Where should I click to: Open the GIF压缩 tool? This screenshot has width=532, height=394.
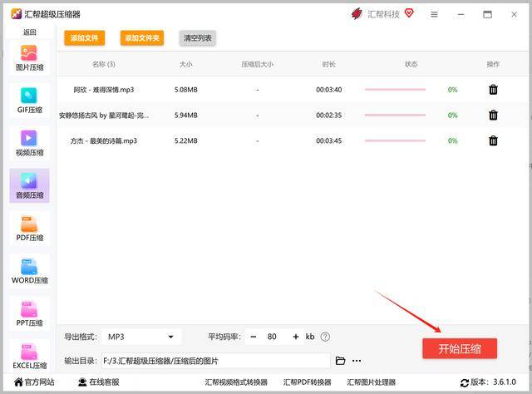(30, 101)
